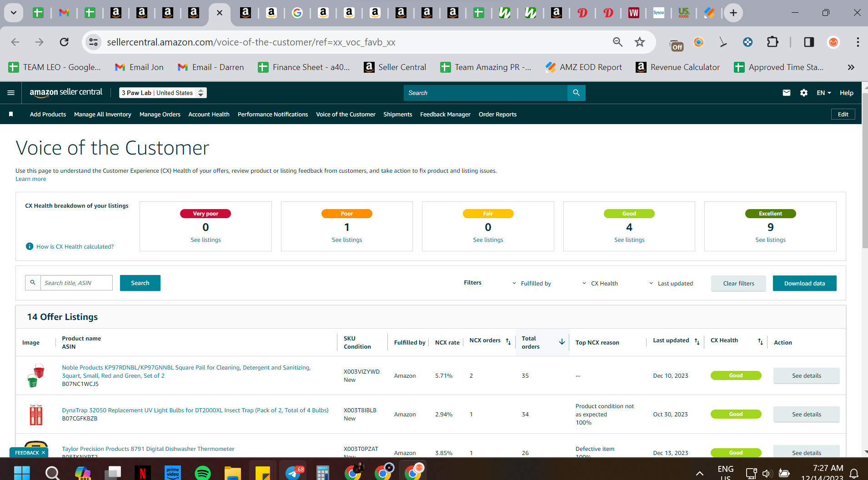Show hidden system tray icons
The image size is (868, 480).
(700, 473)
